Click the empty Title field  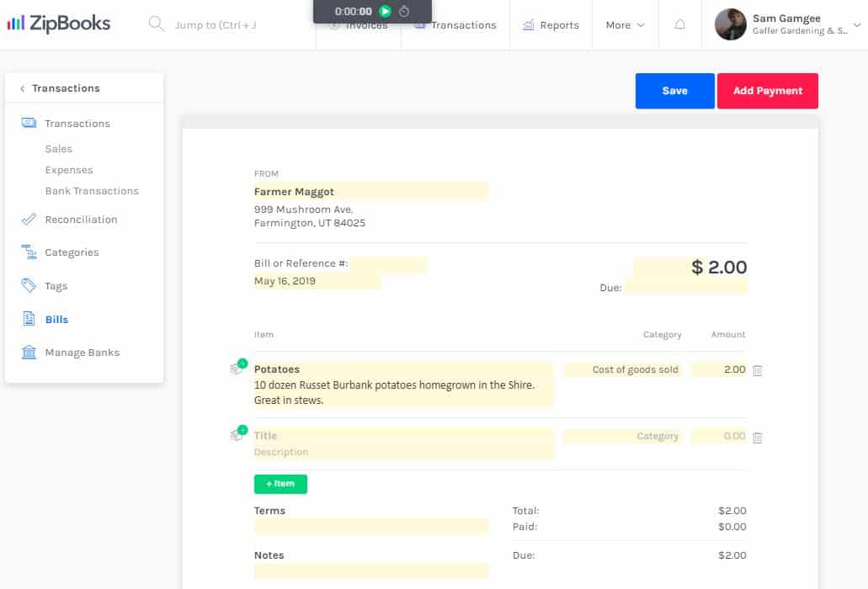point(403,435)
